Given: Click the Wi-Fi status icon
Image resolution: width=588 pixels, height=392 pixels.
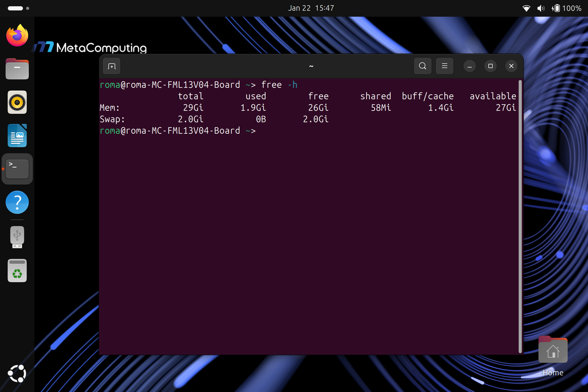Looking at the screenshot, I should tap(526, 8).
